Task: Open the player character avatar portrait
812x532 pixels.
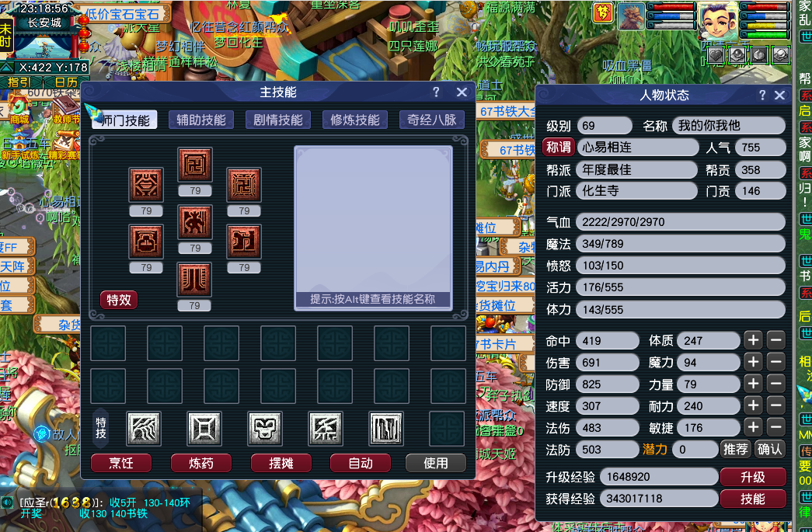Action: coord(718,21)
